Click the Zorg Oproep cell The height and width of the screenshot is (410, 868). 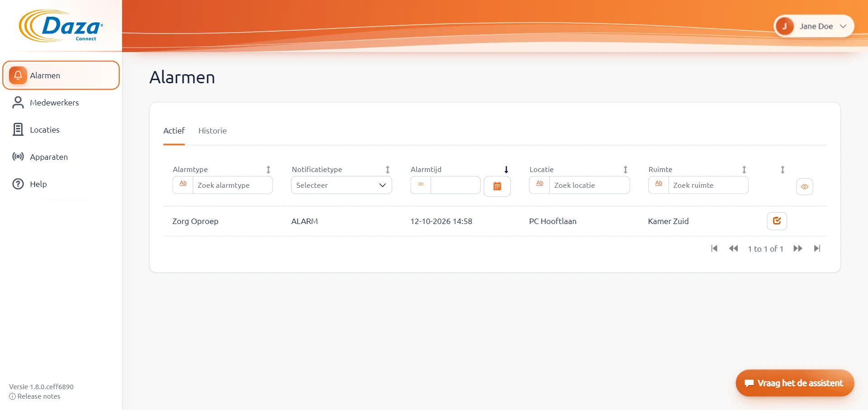tap(195, 221)
